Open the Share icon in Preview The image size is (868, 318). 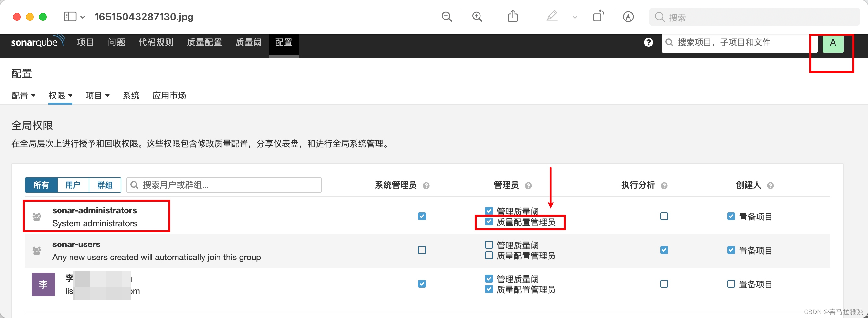pos(513,16)
